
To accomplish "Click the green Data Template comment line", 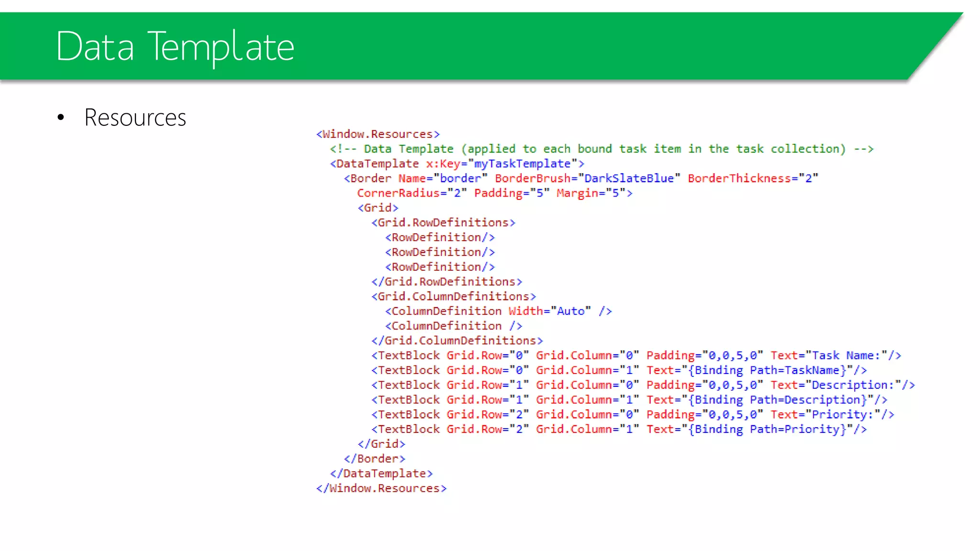I will coord(601,149).
